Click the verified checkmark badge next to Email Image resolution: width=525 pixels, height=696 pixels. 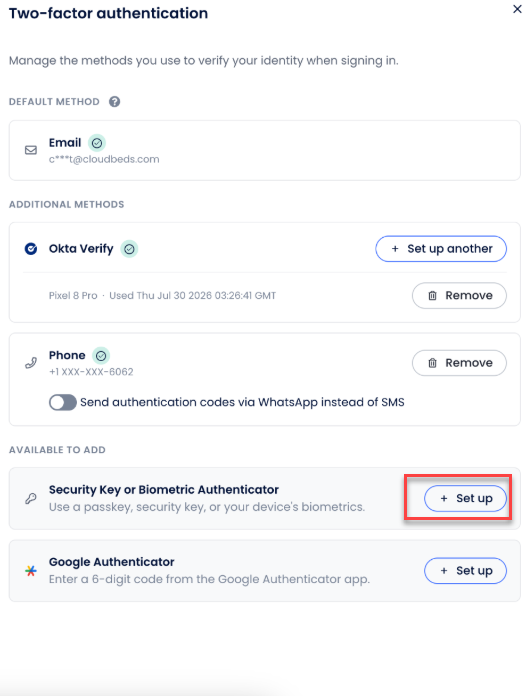(x=97, y=143)
